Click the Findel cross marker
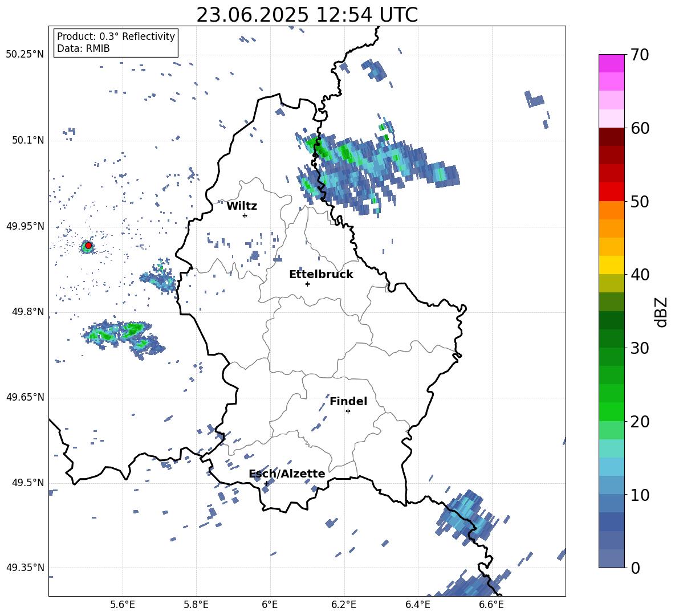Viewport: 675px width, 616px height. pyautogui.click(x=348, y=411)
